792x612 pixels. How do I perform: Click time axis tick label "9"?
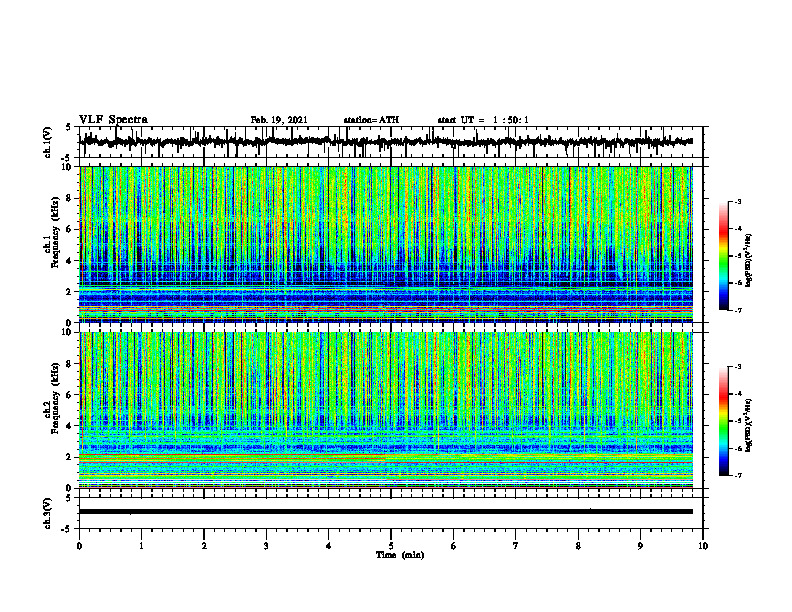[x=640, y=546]
